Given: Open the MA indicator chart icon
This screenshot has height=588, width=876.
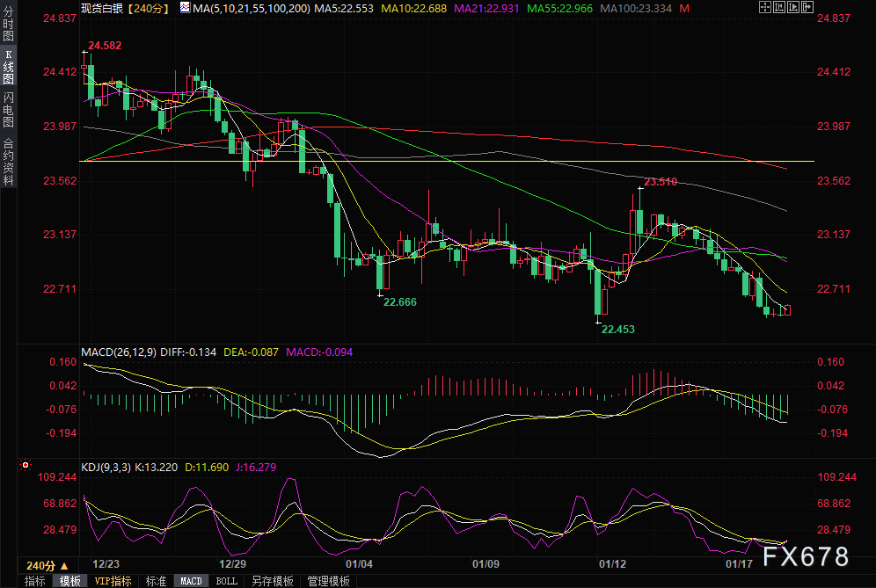Looking at the screenshot, I should click(185, 7).
